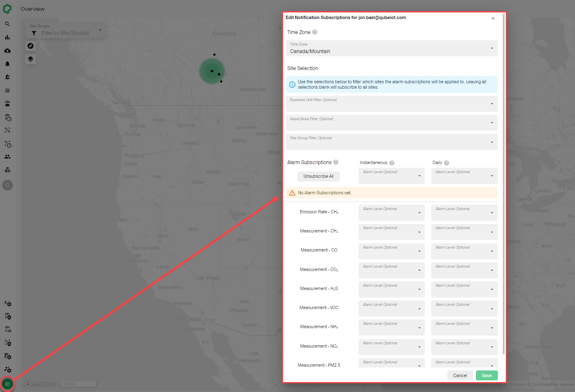Open Daily alarm level for Emission Rate - CH₄
The image size is (575, 392).
[x=464, y=213]
